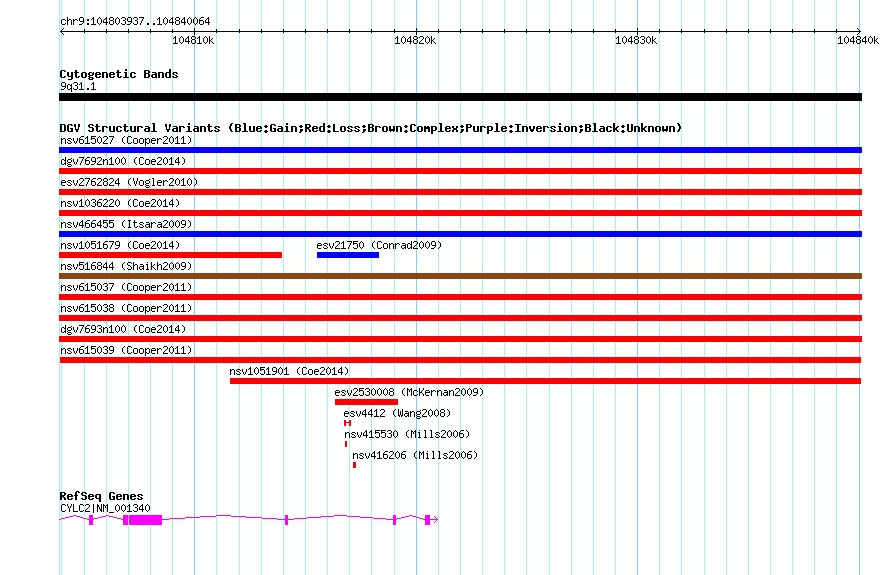The image size is (890, 575).
Task: Click the CYLC2 gene end arrow
Action: coord(435,519)
